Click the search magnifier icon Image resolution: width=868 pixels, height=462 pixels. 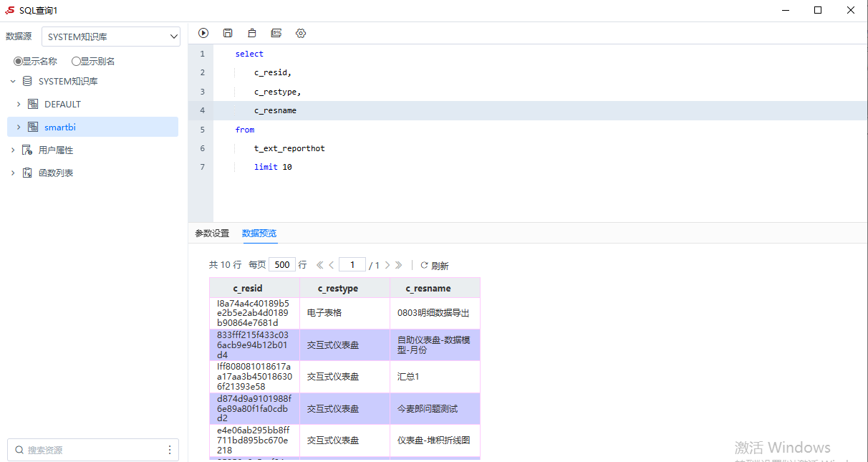[19, 450]
